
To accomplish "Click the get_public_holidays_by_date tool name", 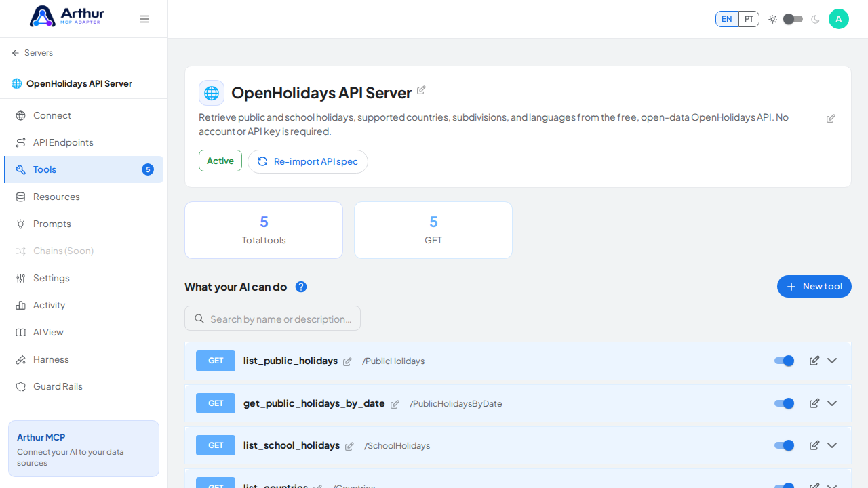I will 314,403.
